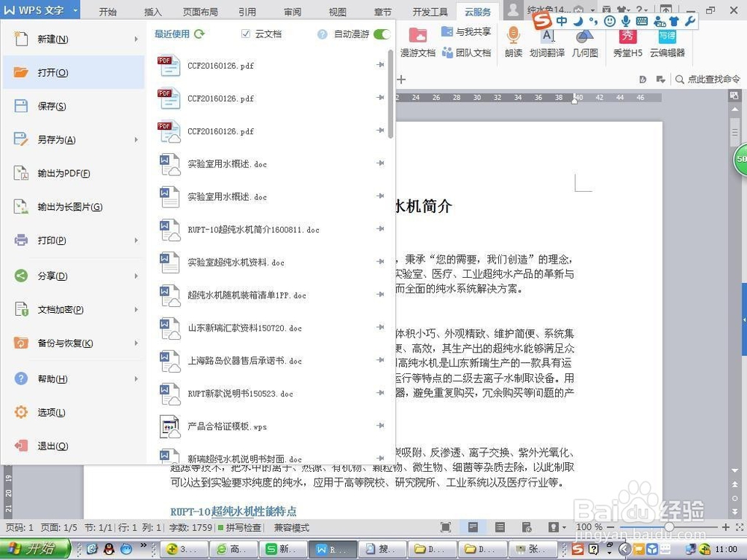Open 产品合格证模板.wps from recent list
This screenshot has height=560, width=747.
[270, 426]
